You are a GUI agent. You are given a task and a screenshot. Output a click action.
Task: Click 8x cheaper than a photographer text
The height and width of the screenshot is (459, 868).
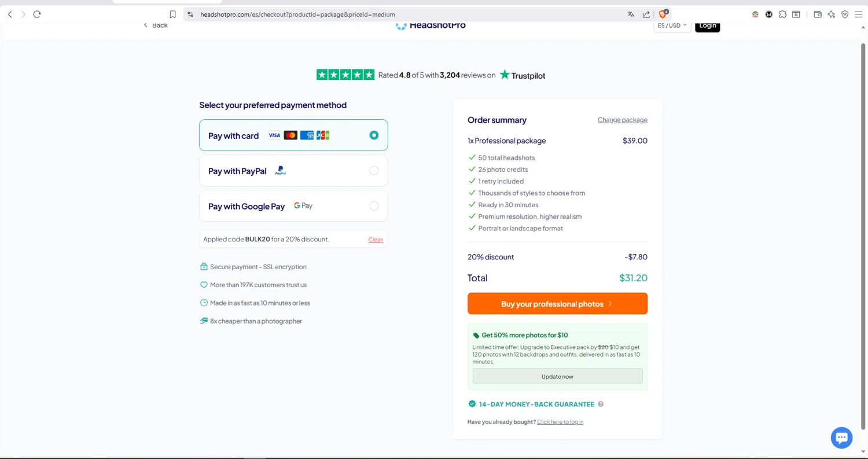[256, 321]
